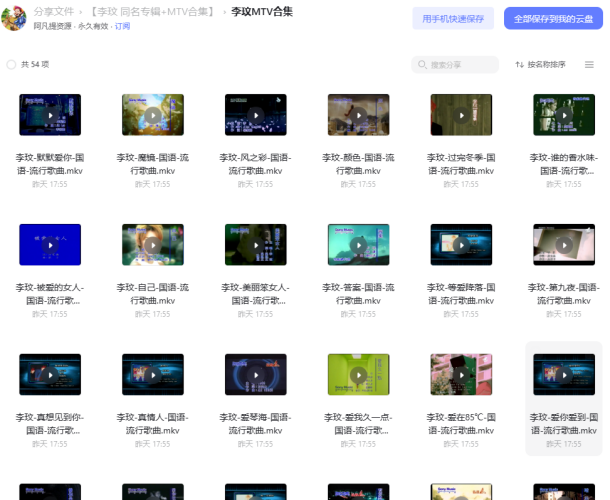Toggle the select-all circle beside 共 54 项

point(11,65)
